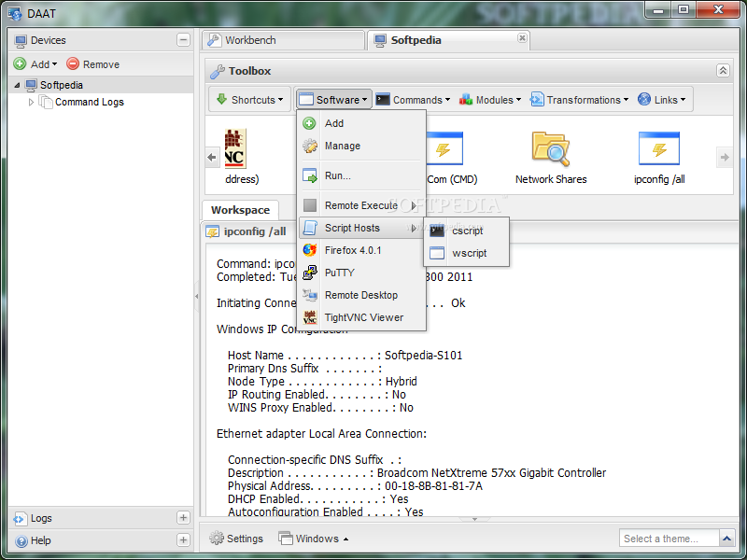
Task: Launch TightVNC Viewer from menu
Action: (361, 317)
